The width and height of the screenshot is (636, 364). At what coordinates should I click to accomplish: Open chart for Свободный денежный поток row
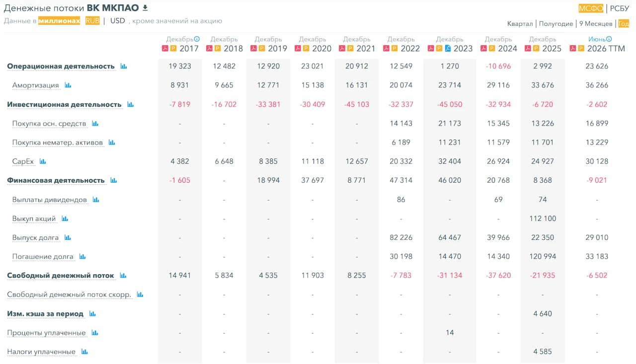pyautogui.click(x=123, y=276)
